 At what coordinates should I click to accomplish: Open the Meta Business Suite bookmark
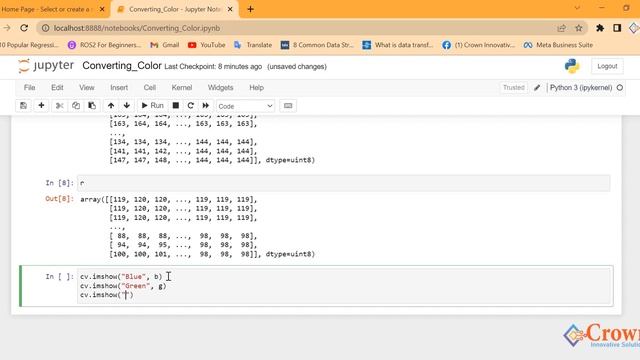click(x=558, y=45)
